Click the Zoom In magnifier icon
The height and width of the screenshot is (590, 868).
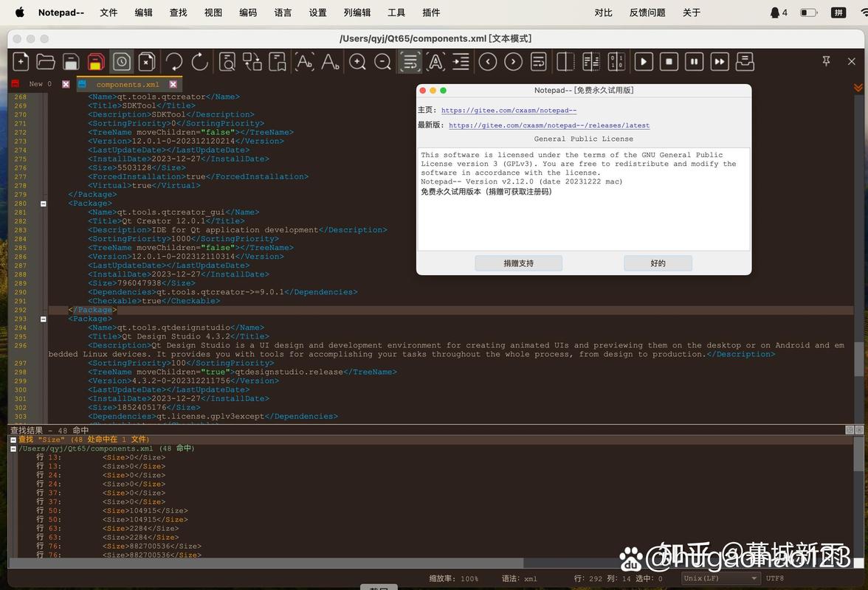357,62
